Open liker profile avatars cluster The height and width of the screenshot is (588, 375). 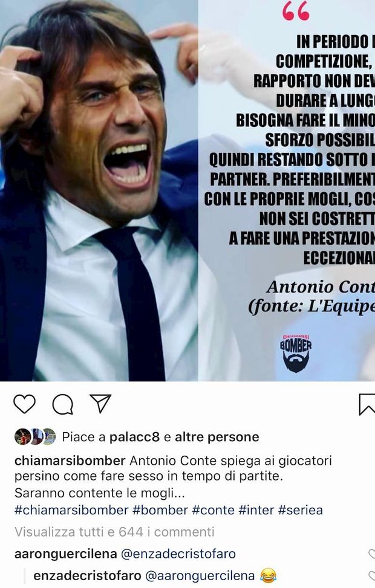[x=35, y=436]
